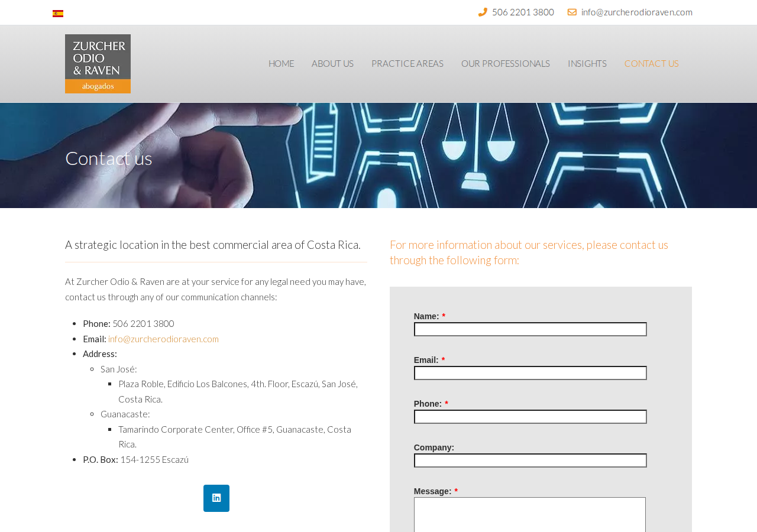Click info@zurcherodioraven.com in the top bar
Screen dimensions: 757x532
tap(637, 12)
